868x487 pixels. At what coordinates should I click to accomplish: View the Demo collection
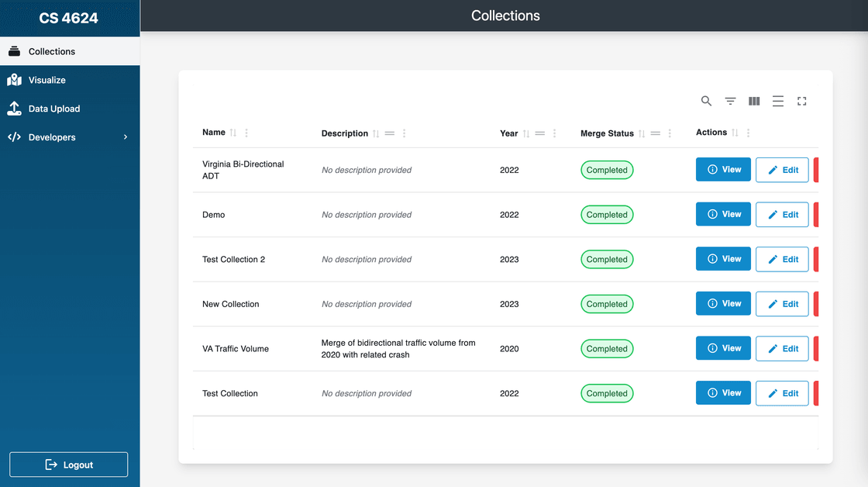point(723,215)
